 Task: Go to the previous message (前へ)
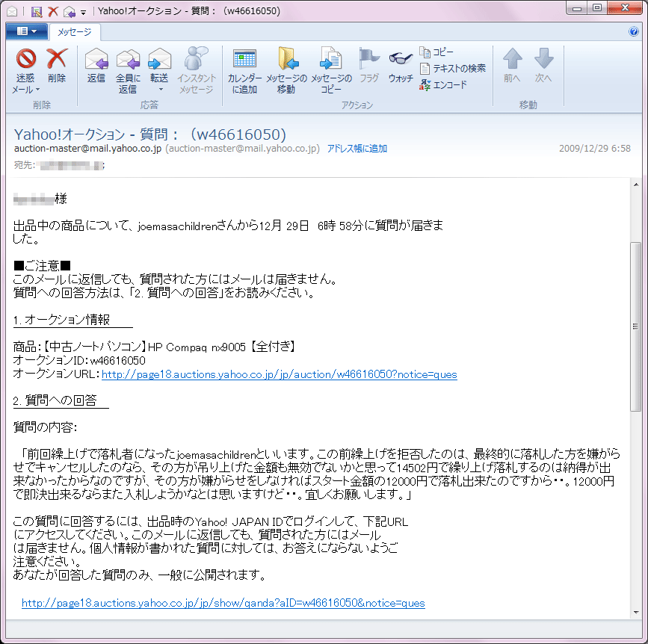click(512, 66)
